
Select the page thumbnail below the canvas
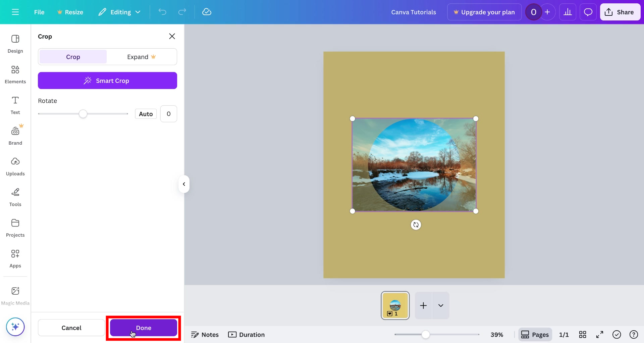(x=395, y=305)
